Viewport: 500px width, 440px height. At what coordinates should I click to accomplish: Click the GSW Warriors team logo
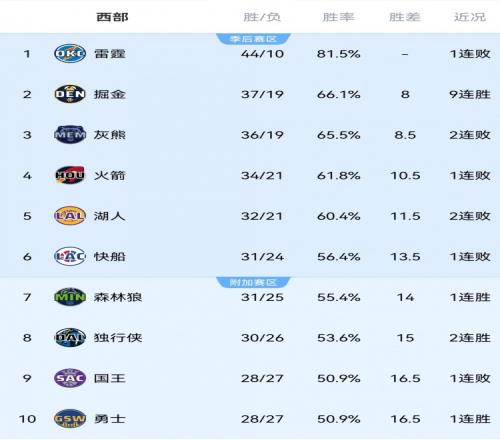pos(70,418)
